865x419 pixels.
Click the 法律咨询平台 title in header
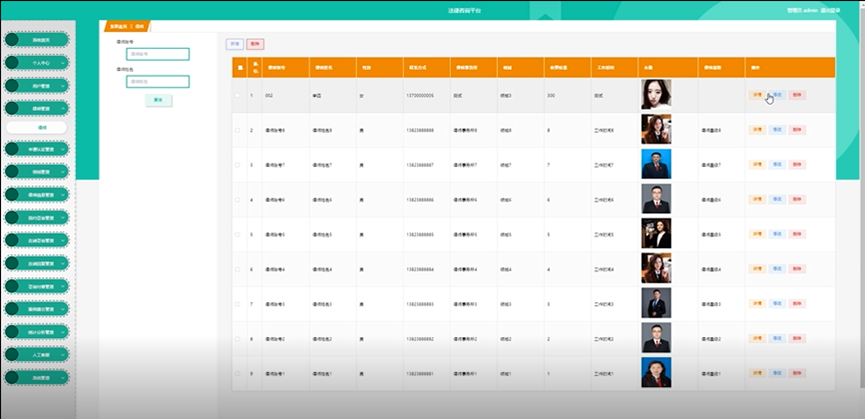(x=464, y=10)
